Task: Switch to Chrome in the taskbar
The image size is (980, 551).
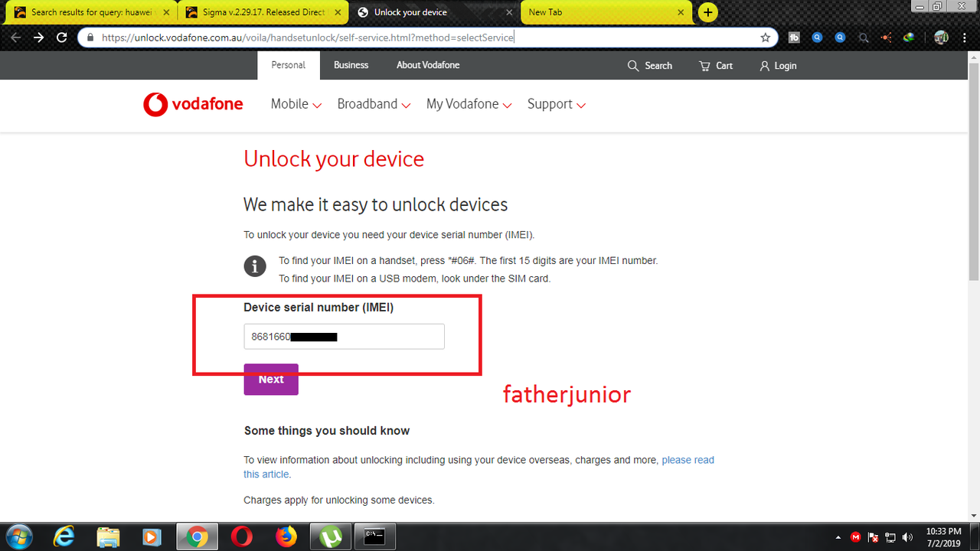Action: click(x=197, y=537)
